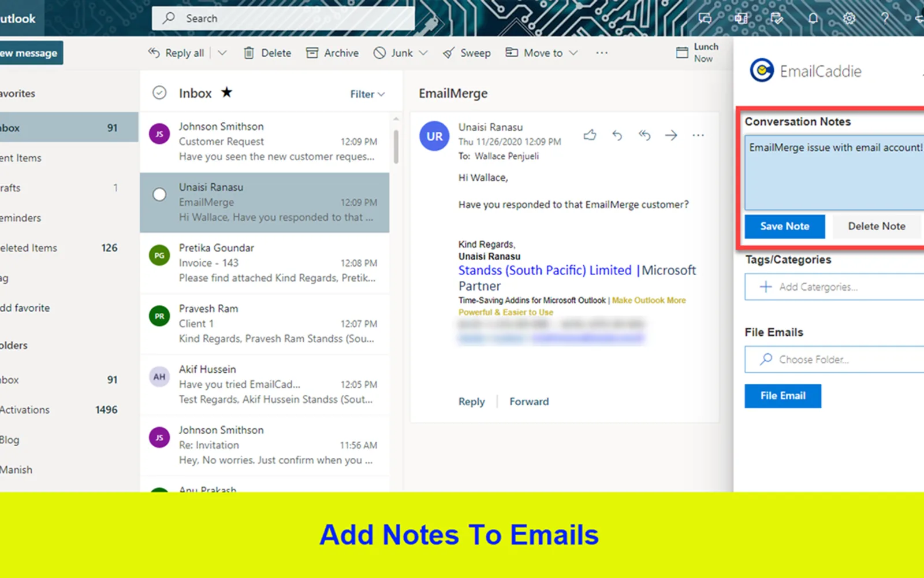The width and height of the screenshot is (924, 578).
Task: Open the Reply all options chevron
Action: [222, 53]
